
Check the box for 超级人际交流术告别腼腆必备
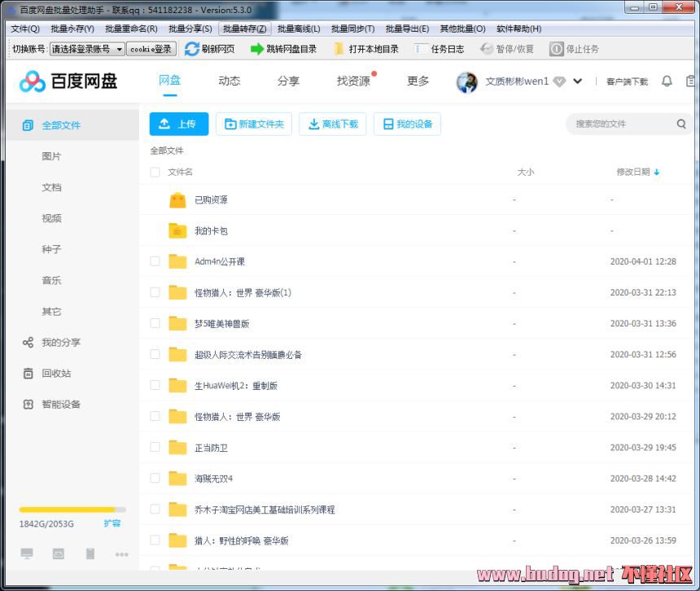155,354
